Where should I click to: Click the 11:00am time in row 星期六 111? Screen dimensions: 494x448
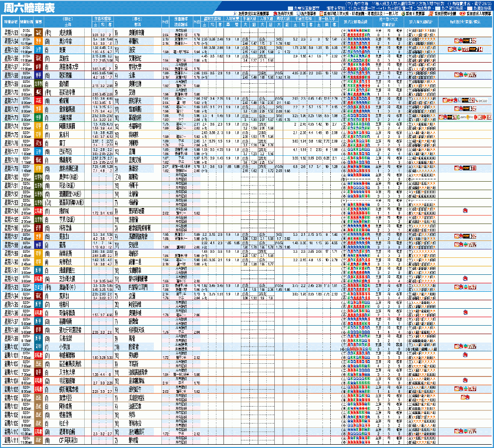(26, 442)
